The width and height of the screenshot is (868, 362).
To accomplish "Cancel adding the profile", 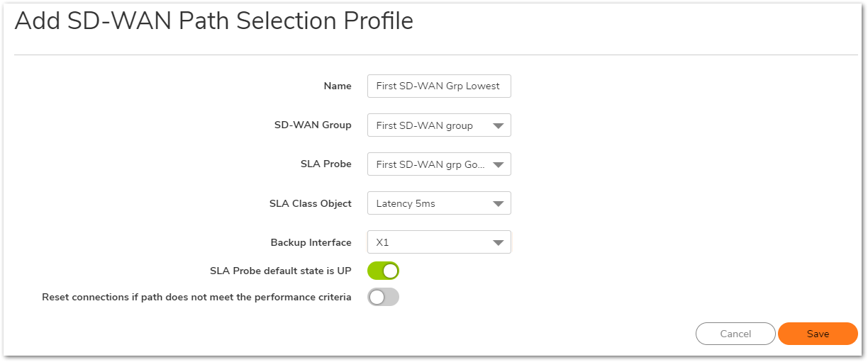I will click(x=735, y=334).
